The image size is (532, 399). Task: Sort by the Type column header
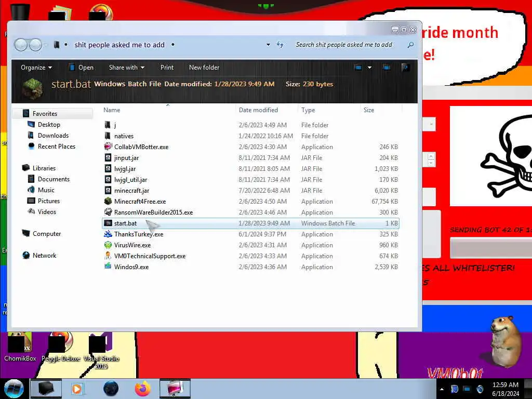(329, 110)
